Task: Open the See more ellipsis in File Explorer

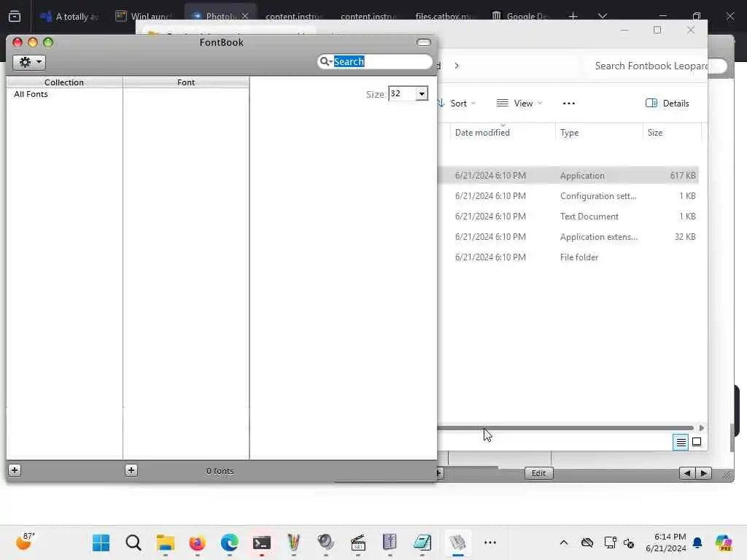Action: click(569, 104)
